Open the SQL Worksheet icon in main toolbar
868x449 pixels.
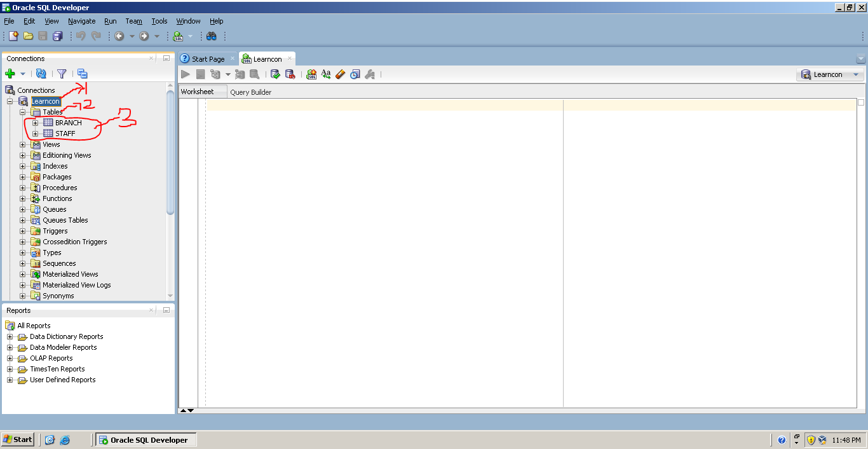[x=178, y=36]
